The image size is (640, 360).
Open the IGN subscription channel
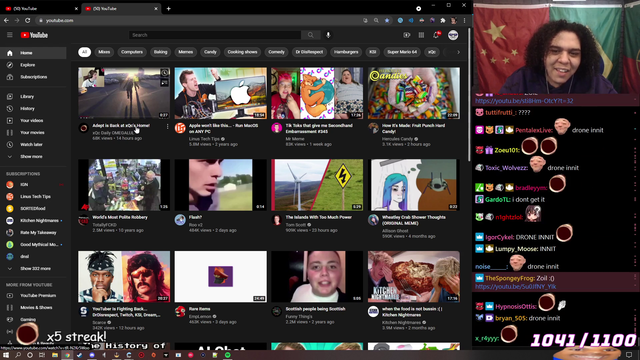point(33,184)
